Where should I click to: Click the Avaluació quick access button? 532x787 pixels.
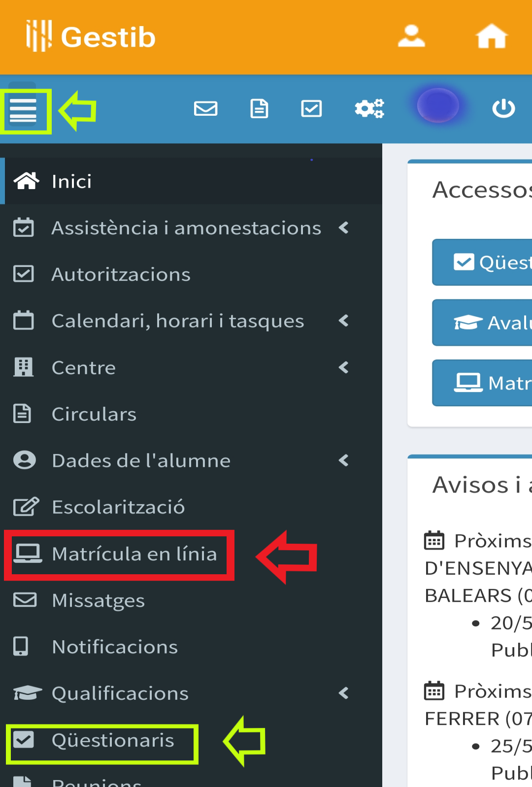click(482, 323)
